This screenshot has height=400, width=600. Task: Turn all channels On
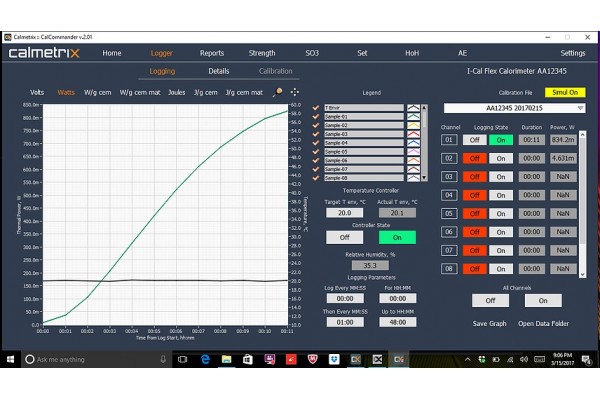(543, 300)
